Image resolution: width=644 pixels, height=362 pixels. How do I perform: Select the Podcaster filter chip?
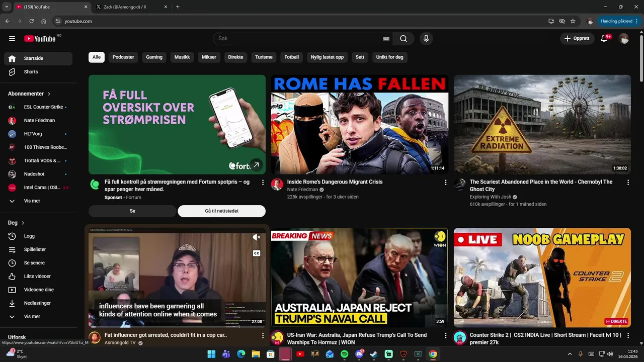[x=123, y=57]
